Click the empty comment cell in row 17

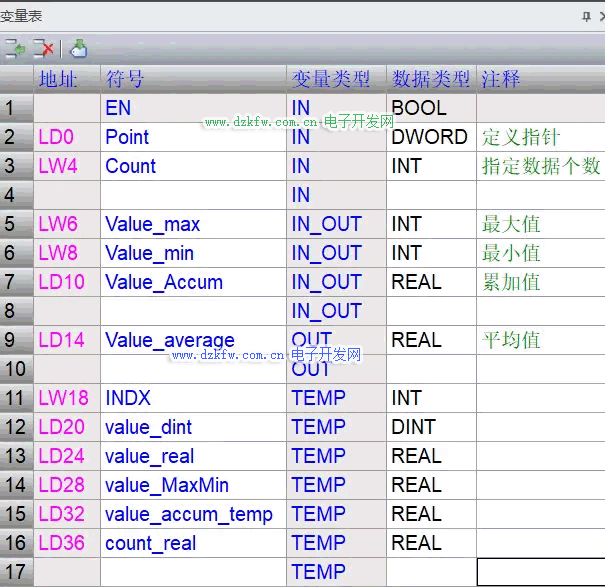point(540,572)
